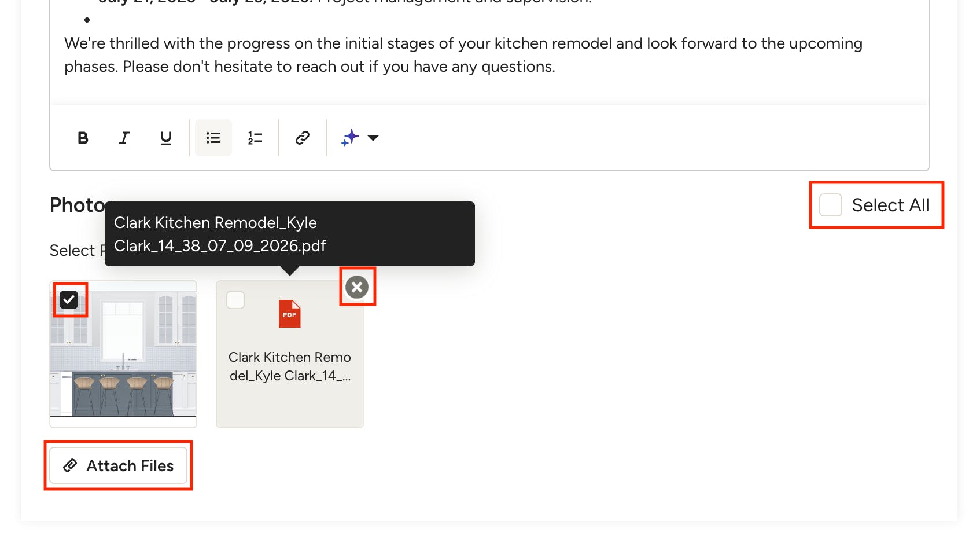Click the Attach Files button

pyautogui.click(x=118, y=465)
